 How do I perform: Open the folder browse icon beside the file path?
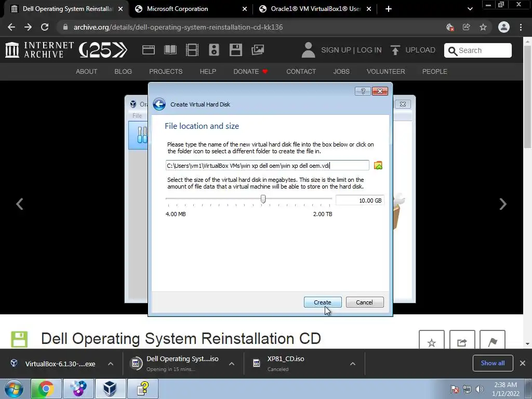(x=378, y=165)
